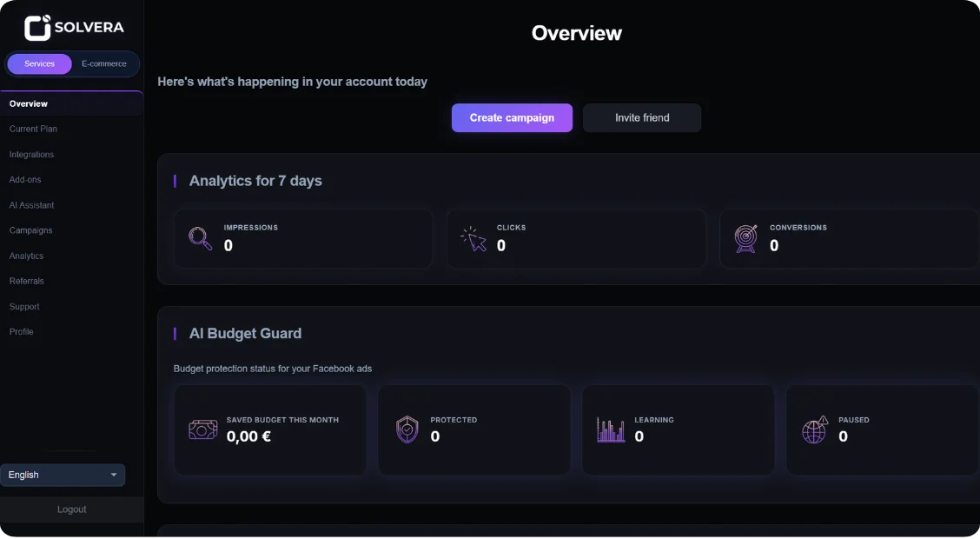This screenshot has width=980, height=539.
Task: Click the Clicks cursor icon
Action: (473, 239)
